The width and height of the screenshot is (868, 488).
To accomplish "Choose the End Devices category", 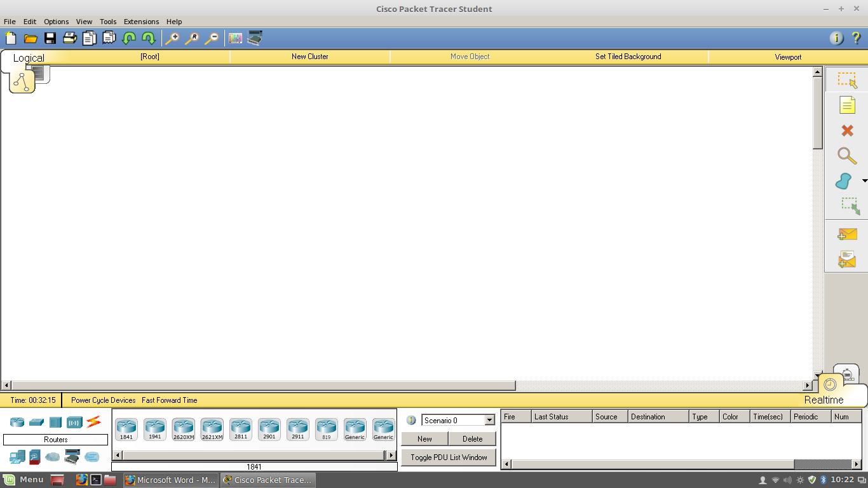I will pos(17,457).
